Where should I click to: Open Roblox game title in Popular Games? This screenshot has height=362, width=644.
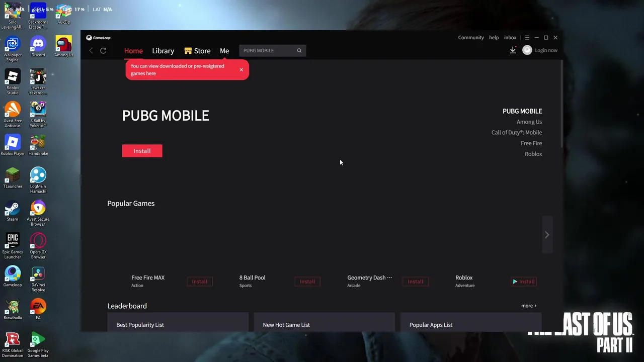point(464,278)
